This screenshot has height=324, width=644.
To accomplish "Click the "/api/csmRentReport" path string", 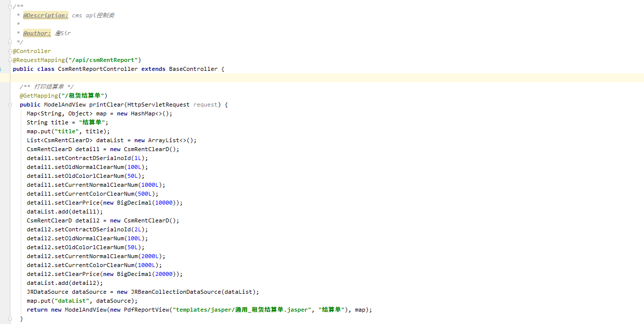I will click(102, 59).
